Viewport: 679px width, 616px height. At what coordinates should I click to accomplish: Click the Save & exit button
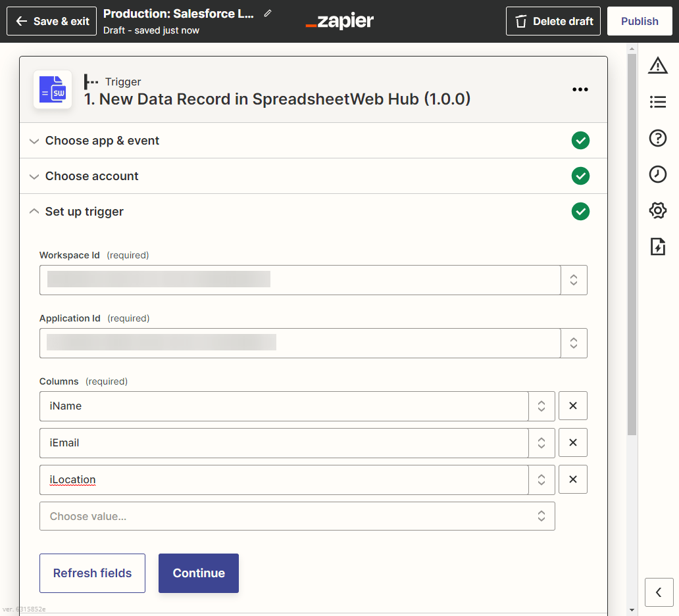51,21
